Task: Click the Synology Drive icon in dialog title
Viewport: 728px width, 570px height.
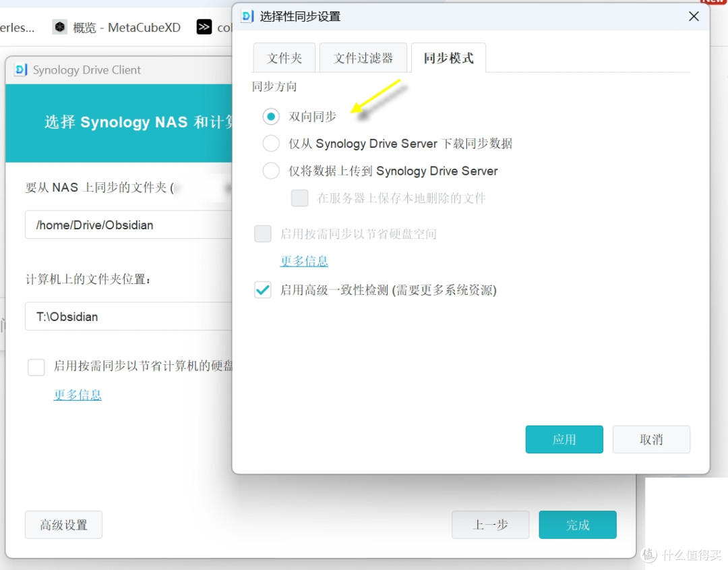Action: 247,16
